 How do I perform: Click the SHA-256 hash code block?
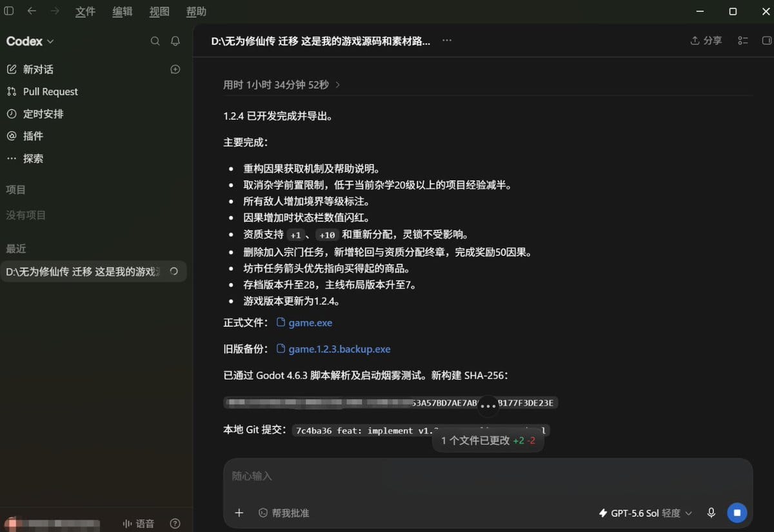pyautogui.click(x=391, y=403)
